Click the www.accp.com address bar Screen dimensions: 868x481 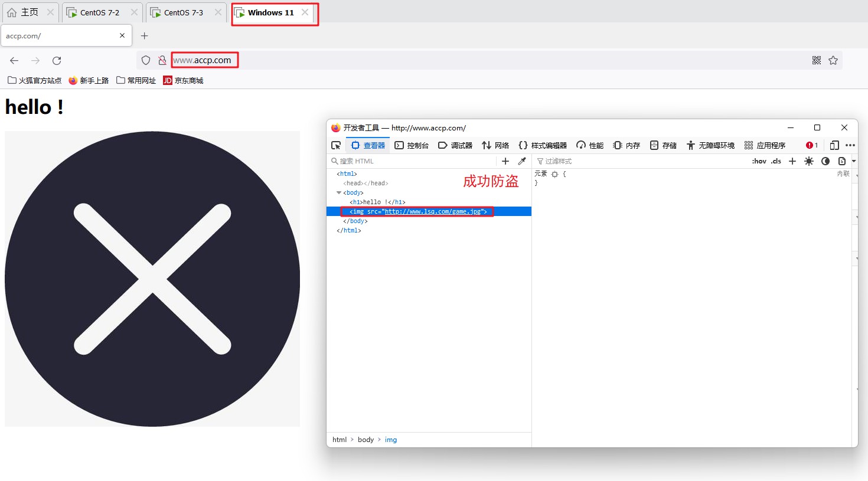[x=490, y=60]
